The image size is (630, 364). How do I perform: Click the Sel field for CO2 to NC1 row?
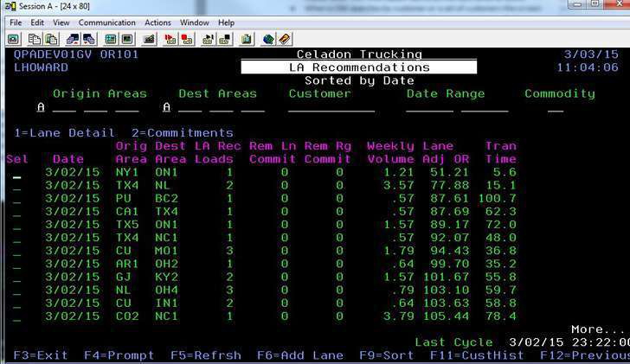point(17,317)
